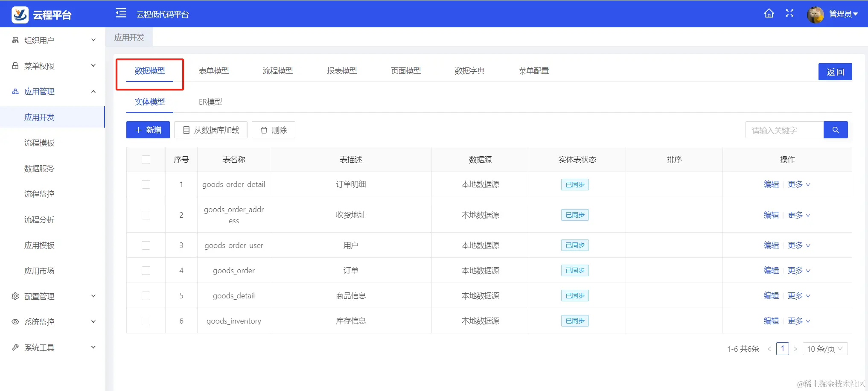The height and width of the screenshot is (391, 868).
Task: Go to home via the house icon
Action: [769, 13]
